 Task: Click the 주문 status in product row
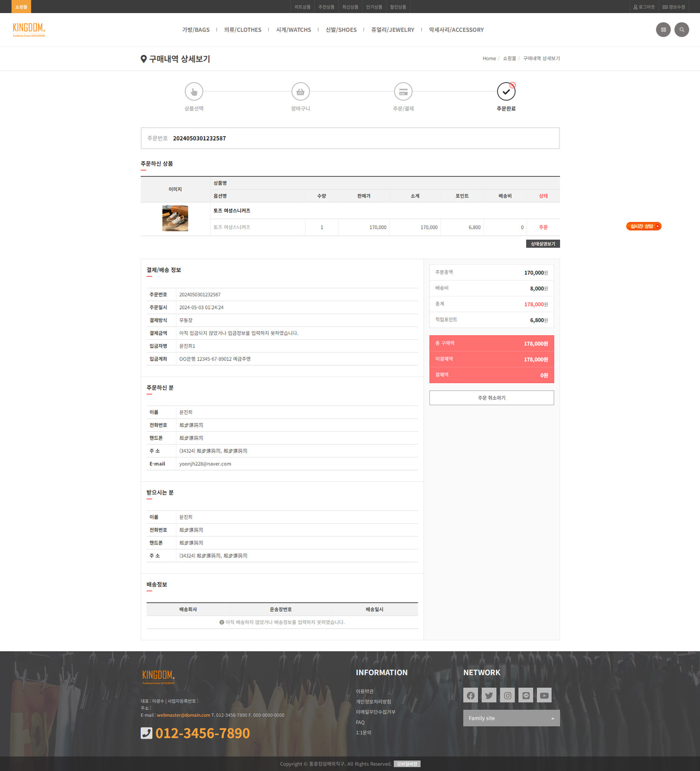[543, 227]
